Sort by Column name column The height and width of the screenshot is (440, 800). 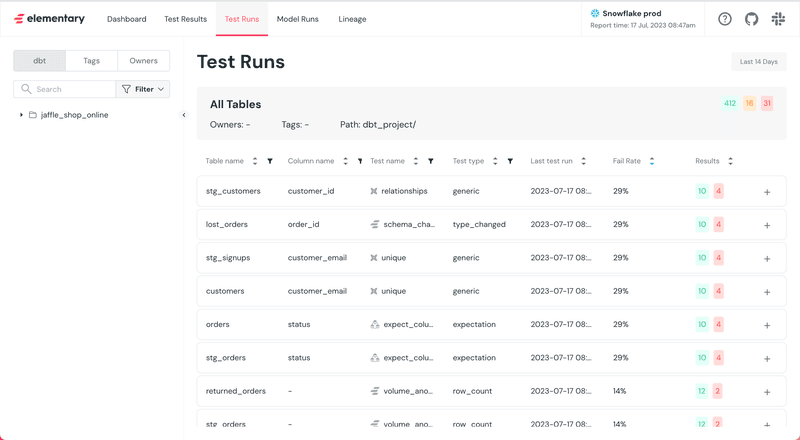pos(345,161)
